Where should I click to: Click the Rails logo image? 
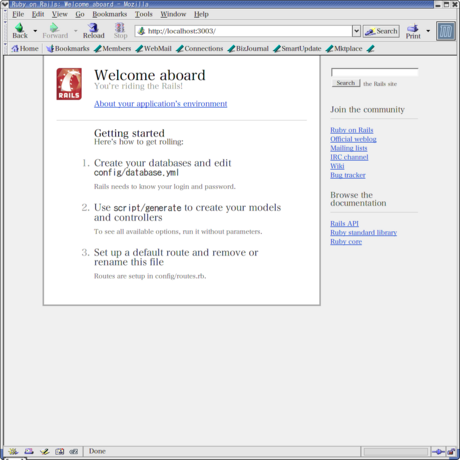(x=69, y=84)
